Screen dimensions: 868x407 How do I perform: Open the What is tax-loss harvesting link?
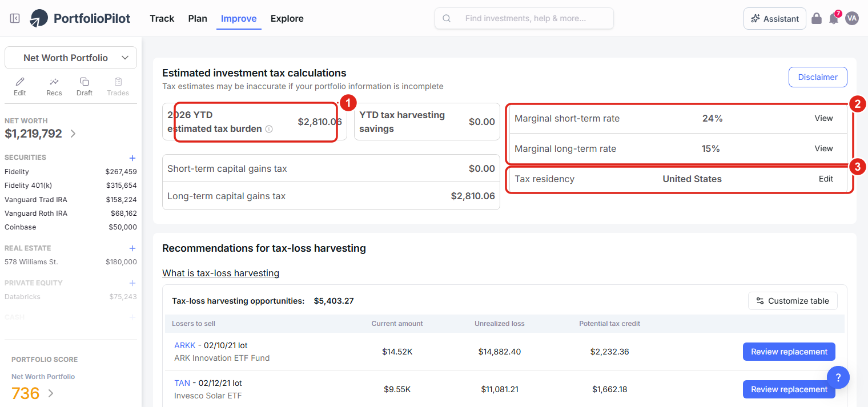pyautogui.click(x=221, y=273)
